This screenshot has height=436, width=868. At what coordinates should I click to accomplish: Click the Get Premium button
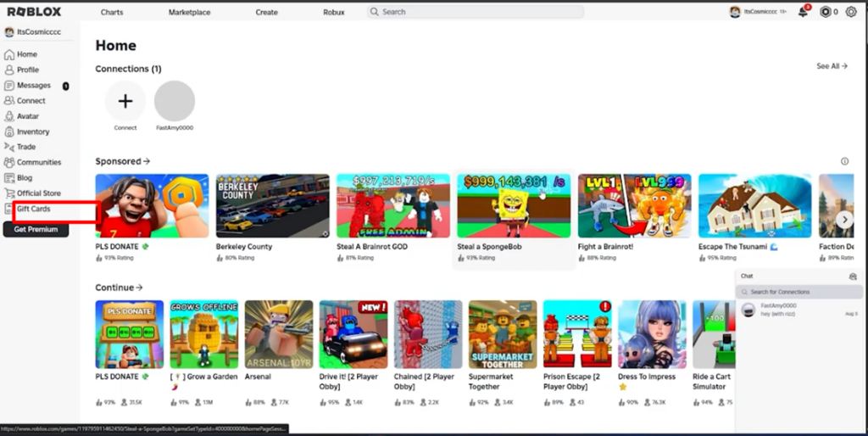36,229
